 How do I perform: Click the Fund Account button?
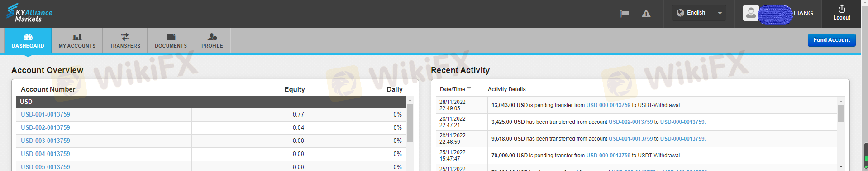831,40
